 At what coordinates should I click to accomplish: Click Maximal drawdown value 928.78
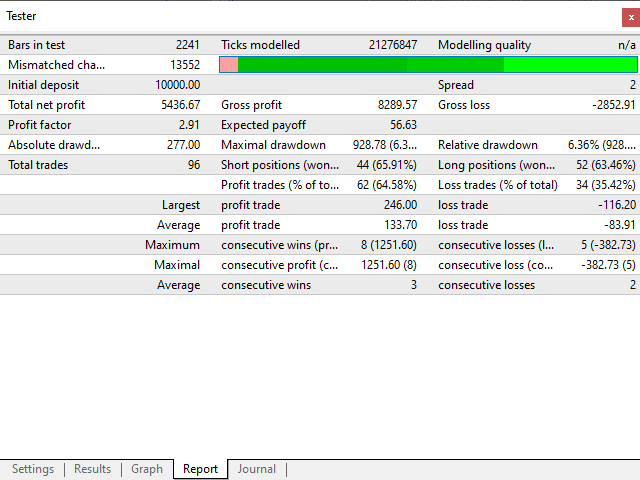click(x=385, y=145)
